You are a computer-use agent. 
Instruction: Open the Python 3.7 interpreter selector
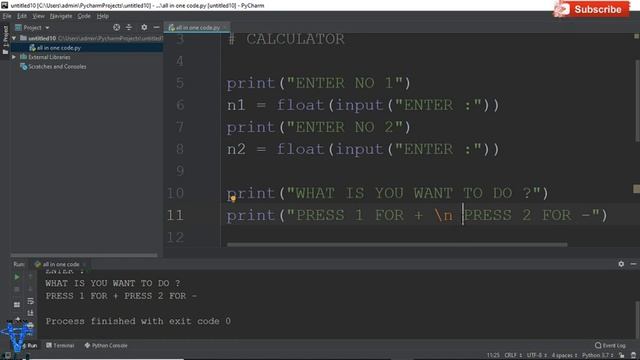pos(598,356)
